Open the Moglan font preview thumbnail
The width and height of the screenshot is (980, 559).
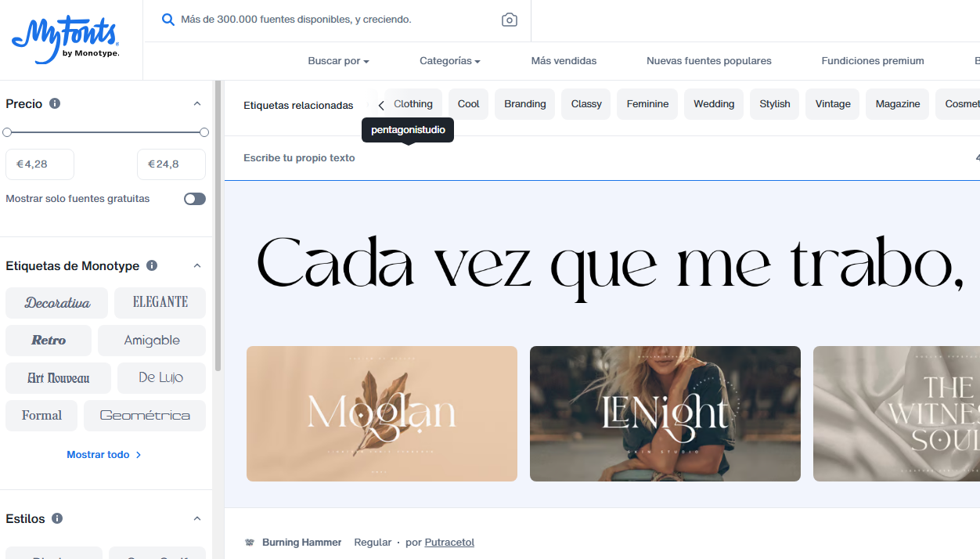click(x=382, y=413)
